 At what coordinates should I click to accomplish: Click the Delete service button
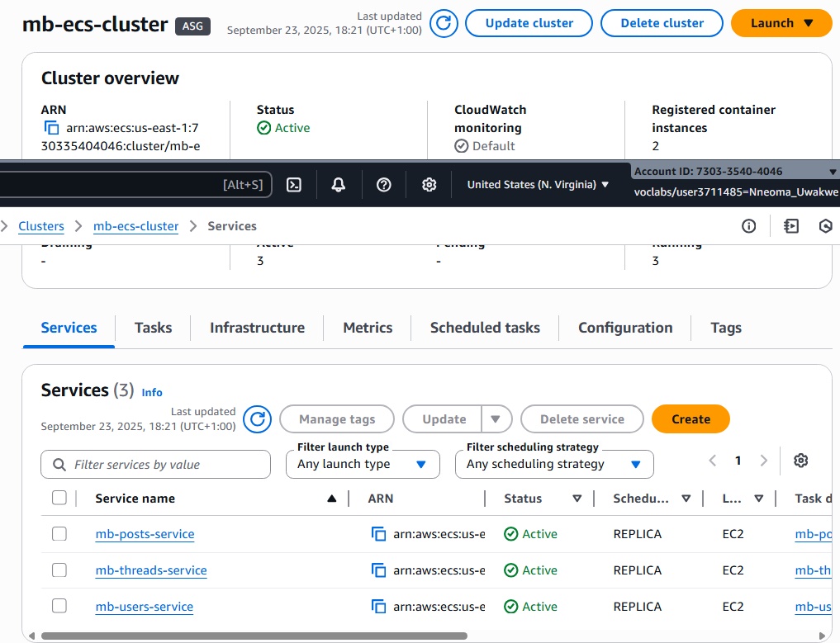[581, 419]
